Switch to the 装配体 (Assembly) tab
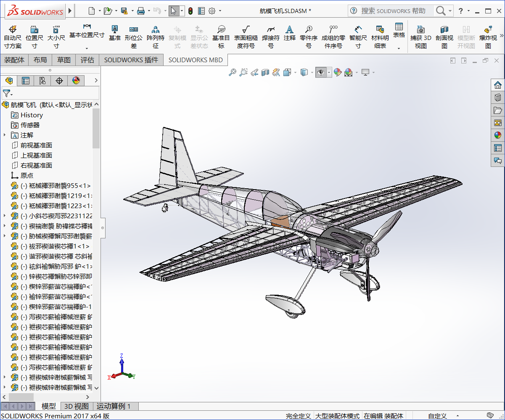This screenshot has width=505, height=420. click(x=14, y=60)
